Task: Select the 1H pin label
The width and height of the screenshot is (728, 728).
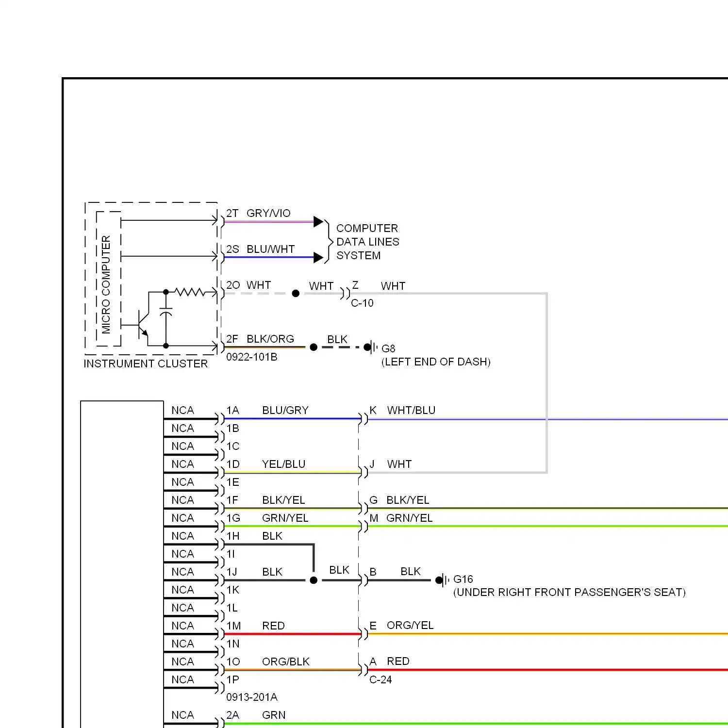Action: tap(233, 536)
